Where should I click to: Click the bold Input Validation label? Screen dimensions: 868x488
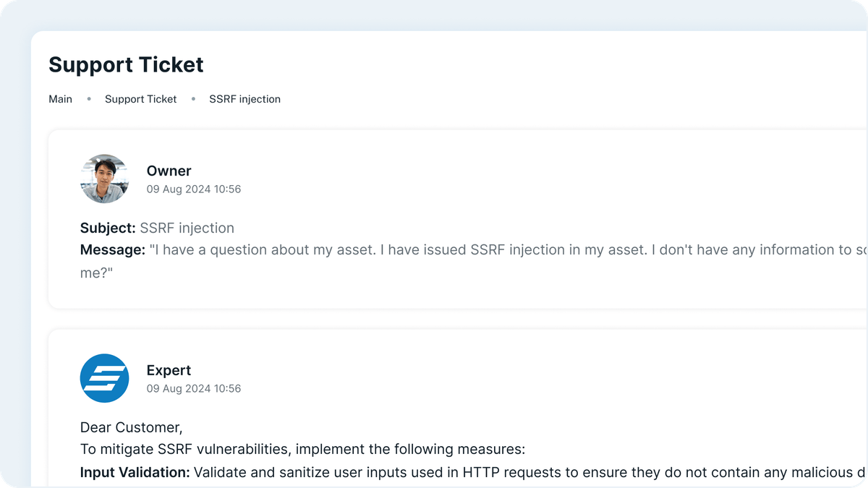[x=135, y=472]
